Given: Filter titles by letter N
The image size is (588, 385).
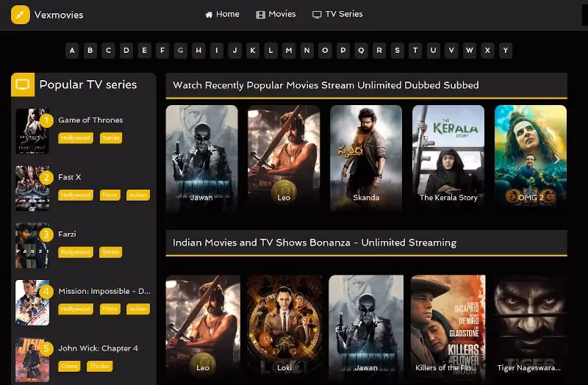Looking at the screenshot, I should point(306,50).
